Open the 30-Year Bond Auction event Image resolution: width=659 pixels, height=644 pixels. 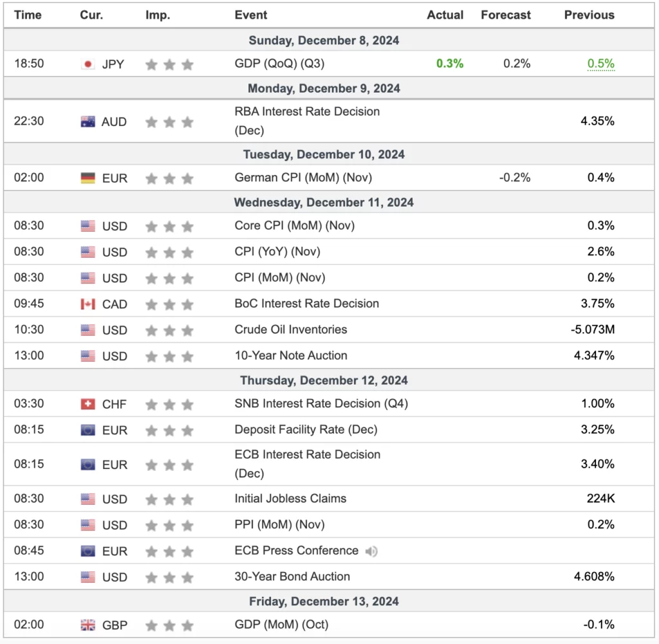(292, 576)
